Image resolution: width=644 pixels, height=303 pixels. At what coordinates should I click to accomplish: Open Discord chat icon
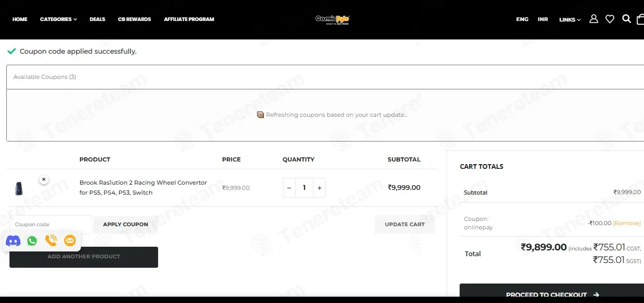(x=13, y=241)
